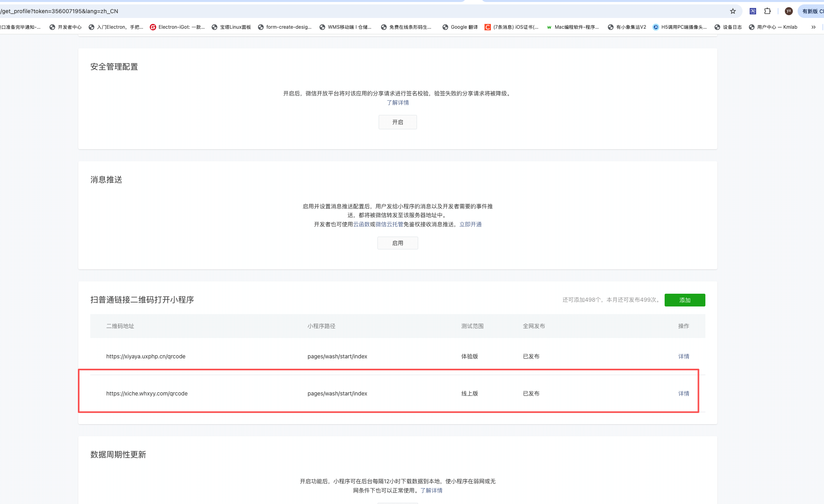
Task: Open 详情 for the xiyaya.uxphp.cn row
Action: 683,356
